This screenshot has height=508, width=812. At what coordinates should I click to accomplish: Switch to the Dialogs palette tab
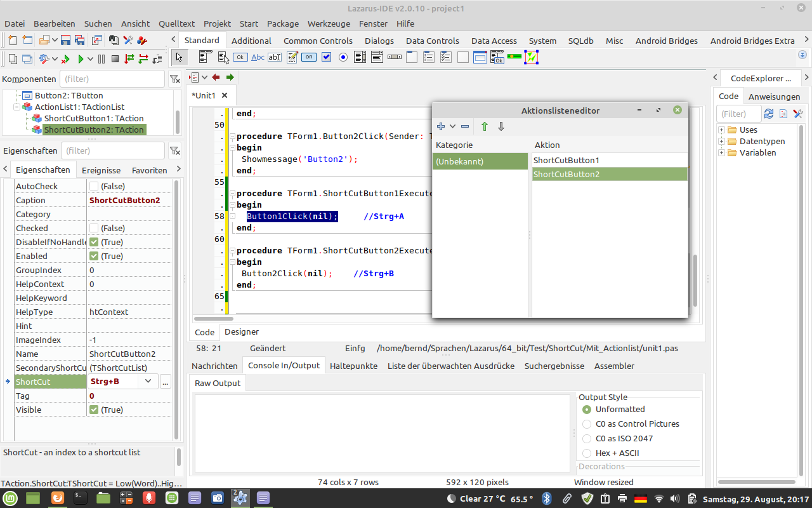coord(379,41)
